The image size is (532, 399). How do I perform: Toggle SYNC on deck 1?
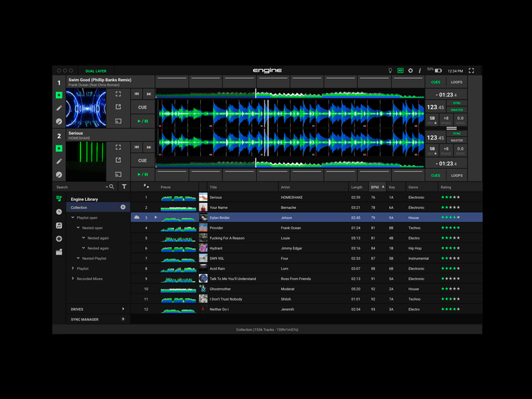pos(457,103)
